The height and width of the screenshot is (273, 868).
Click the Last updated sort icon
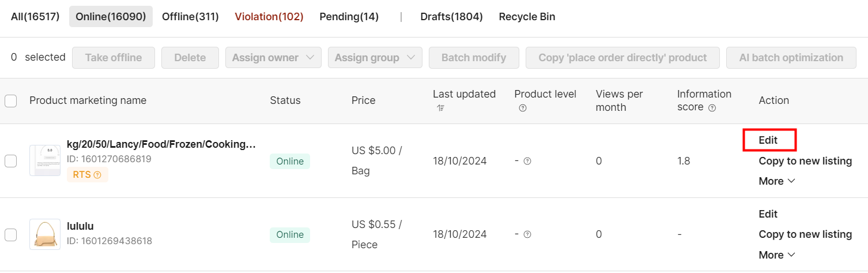coord(441,108)
